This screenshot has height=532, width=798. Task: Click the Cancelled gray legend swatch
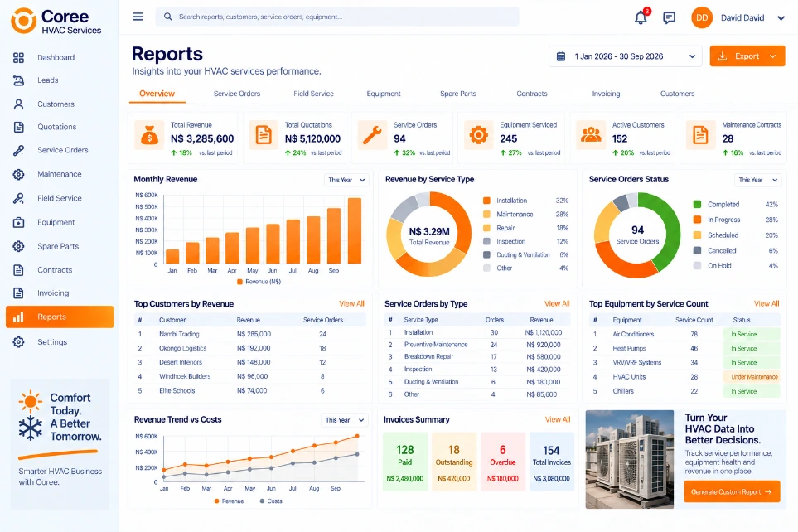click(697, 250)
